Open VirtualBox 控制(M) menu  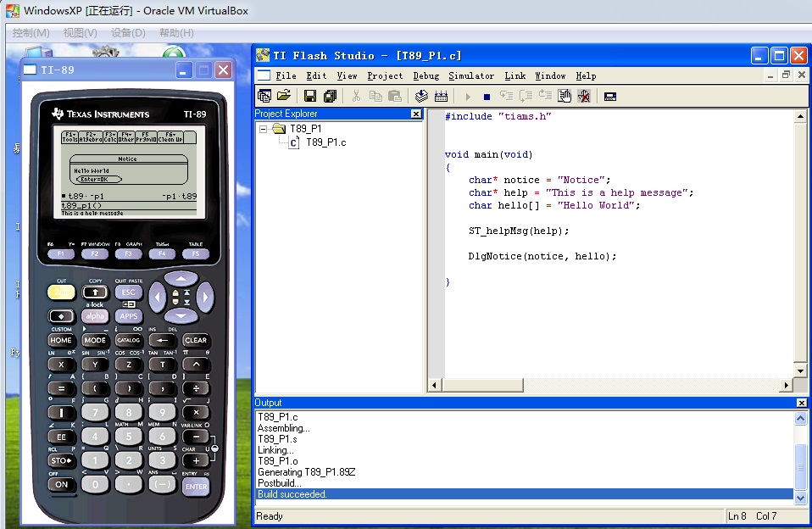point(31,33)
